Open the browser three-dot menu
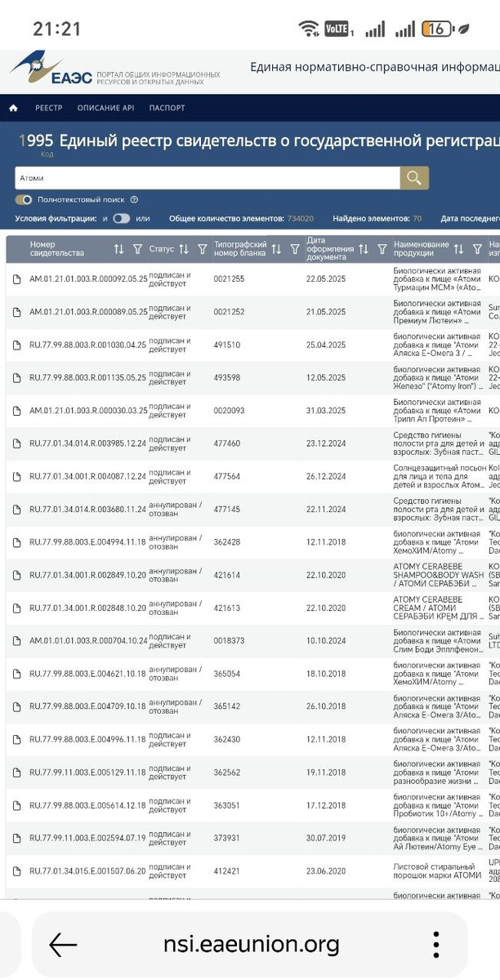Screen dimensions: 500x980 (436, 944)
